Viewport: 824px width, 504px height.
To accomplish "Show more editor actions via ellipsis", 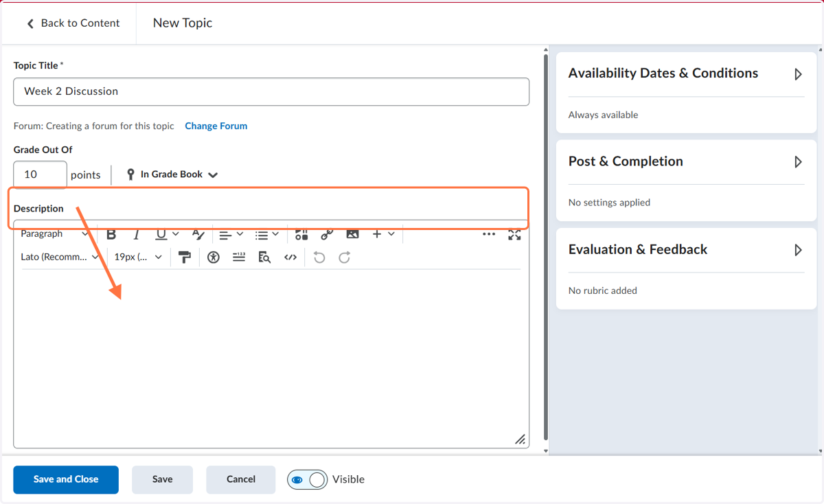I will coord(489,234).
